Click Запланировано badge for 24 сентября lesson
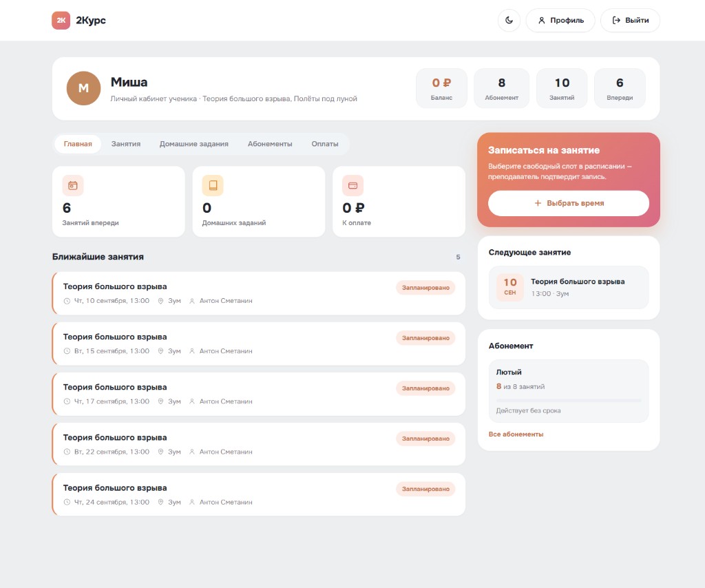The height and width of the screenshot is (588, 705). 425,489
